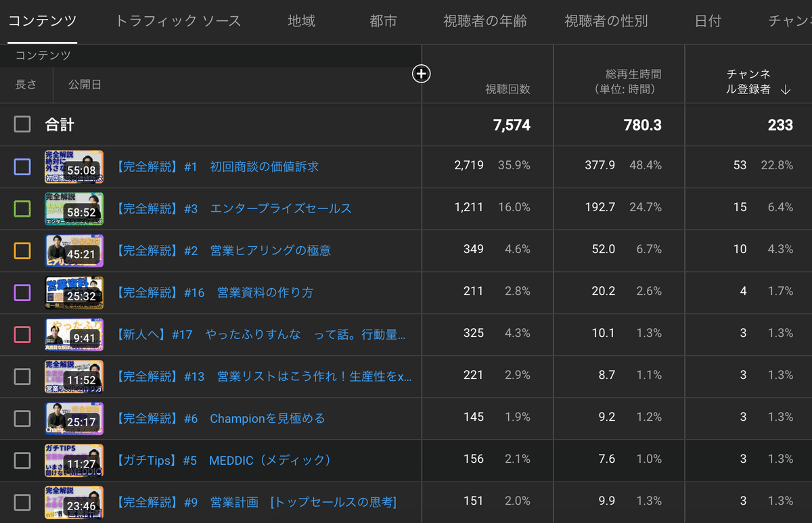Check the checkbox for エンタープライズセールス

click(x=22, y=208)
